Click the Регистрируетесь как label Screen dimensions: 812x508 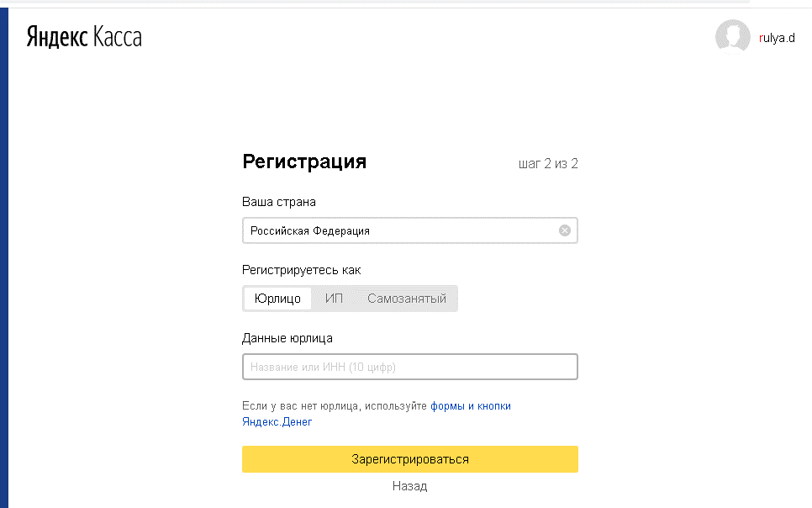pyautogui.click(x=301, y=270)
